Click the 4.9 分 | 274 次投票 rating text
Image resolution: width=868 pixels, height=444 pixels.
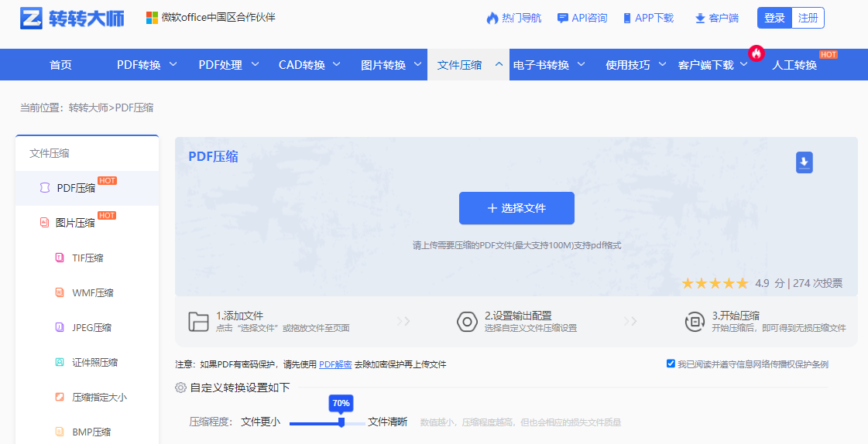coord(798,284)
